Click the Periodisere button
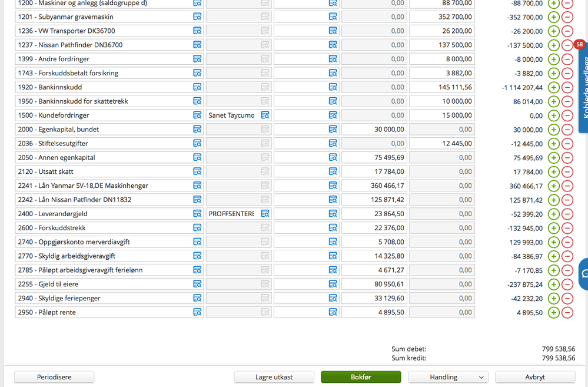 [x=54, y=377]
